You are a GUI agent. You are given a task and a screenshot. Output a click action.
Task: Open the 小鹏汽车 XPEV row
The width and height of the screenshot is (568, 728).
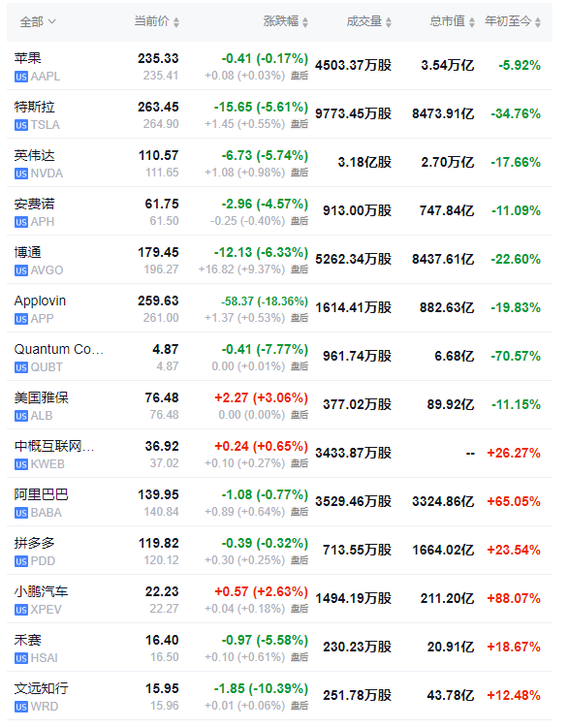(x=279, y=599)
